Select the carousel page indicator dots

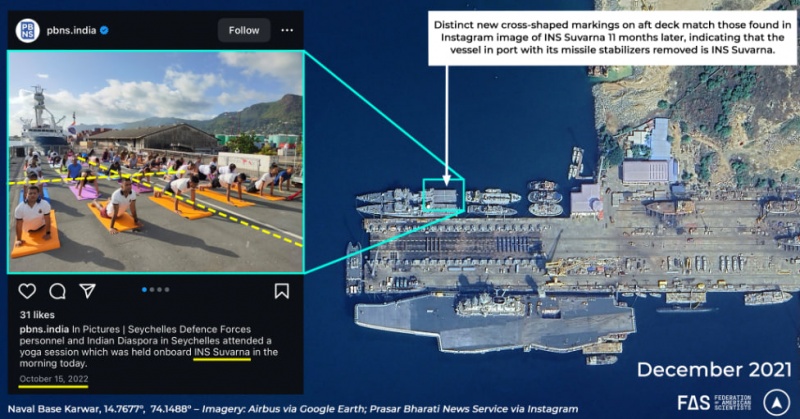click(x=154, y=289)
